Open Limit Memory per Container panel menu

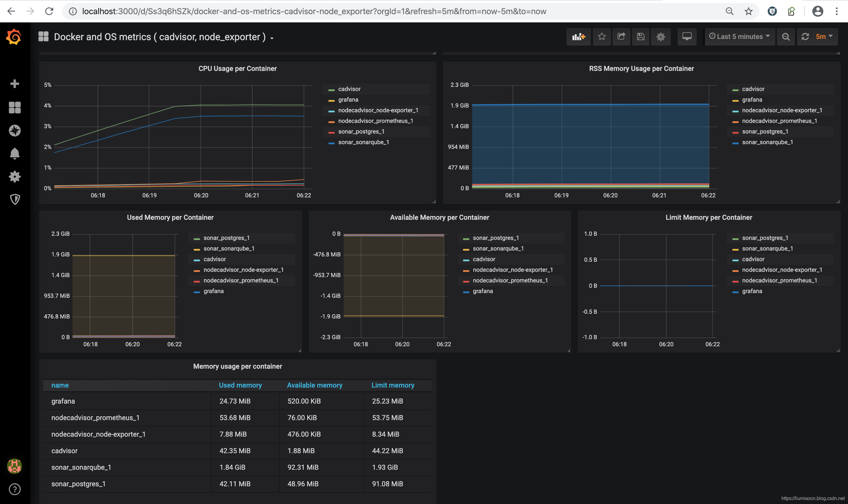pos(709,218)
